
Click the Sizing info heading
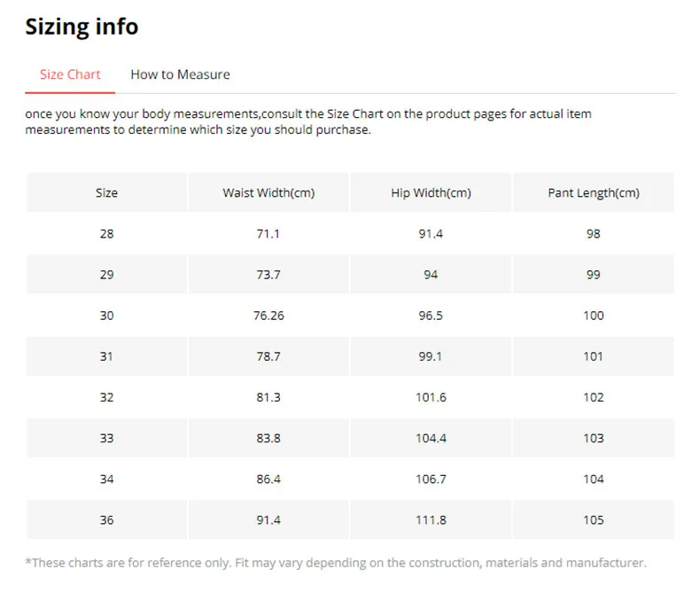point(82,27)
